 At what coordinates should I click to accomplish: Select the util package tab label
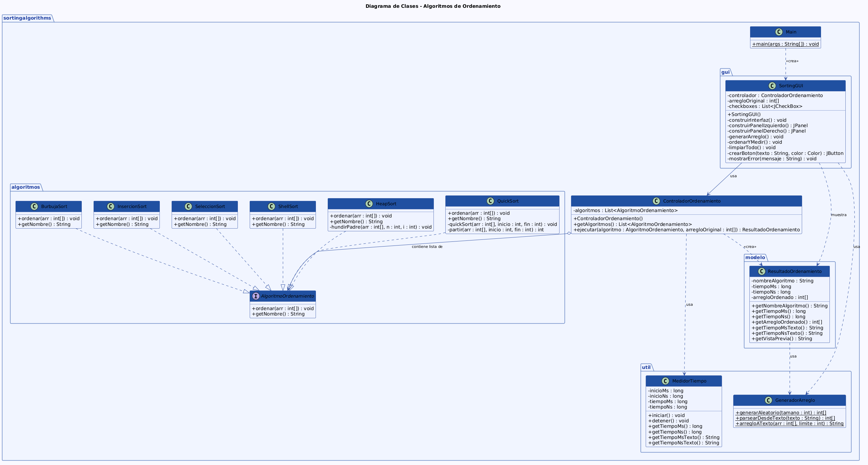646,367
